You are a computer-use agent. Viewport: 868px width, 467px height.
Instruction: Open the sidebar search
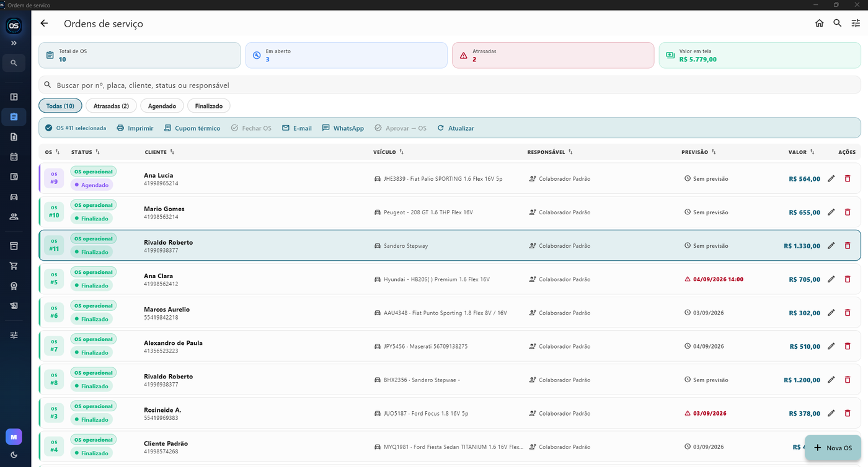coord(14,63)
